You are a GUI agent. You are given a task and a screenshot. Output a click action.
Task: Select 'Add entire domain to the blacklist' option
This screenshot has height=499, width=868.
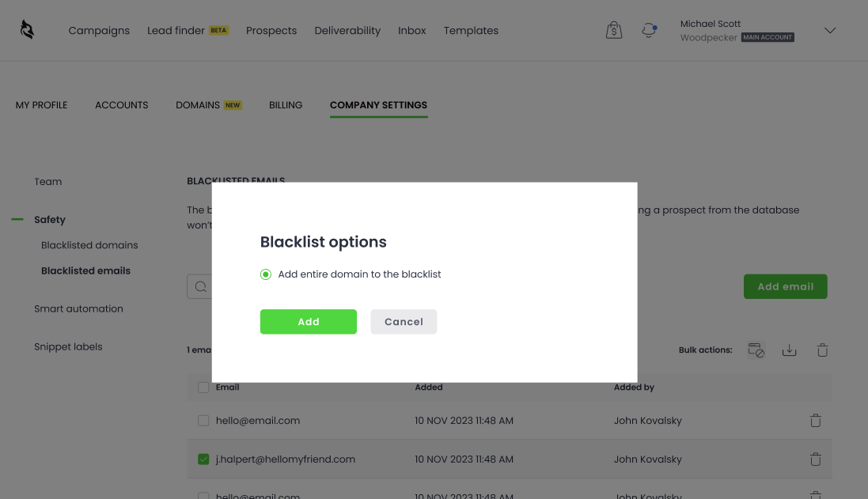[266, 274]
